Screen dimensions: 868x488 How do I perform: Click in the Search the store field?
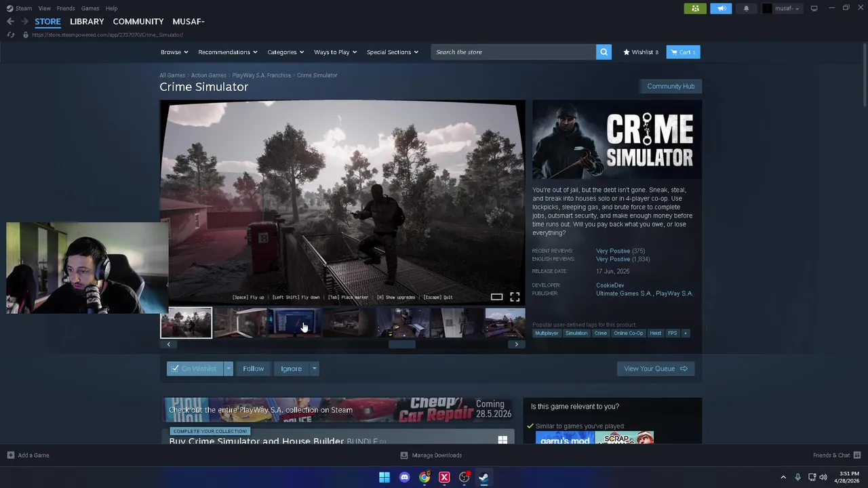click(x=513, y=52)
